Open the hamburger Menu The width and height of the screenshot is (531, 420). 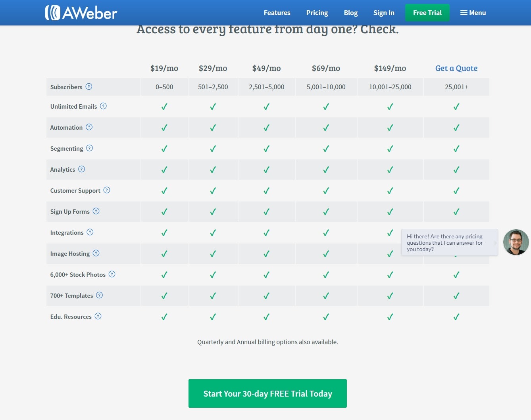click(x=473, y=13)
